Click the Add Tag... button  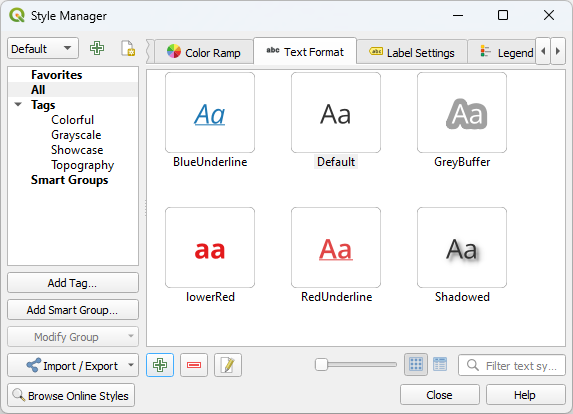click(73, 283)
